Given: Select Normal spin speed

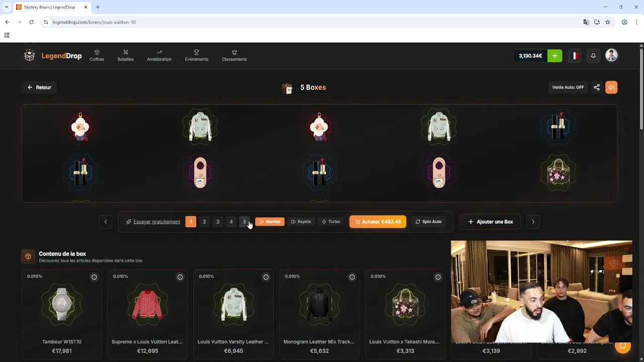Looking at the screenshot, I should [270, 222].
